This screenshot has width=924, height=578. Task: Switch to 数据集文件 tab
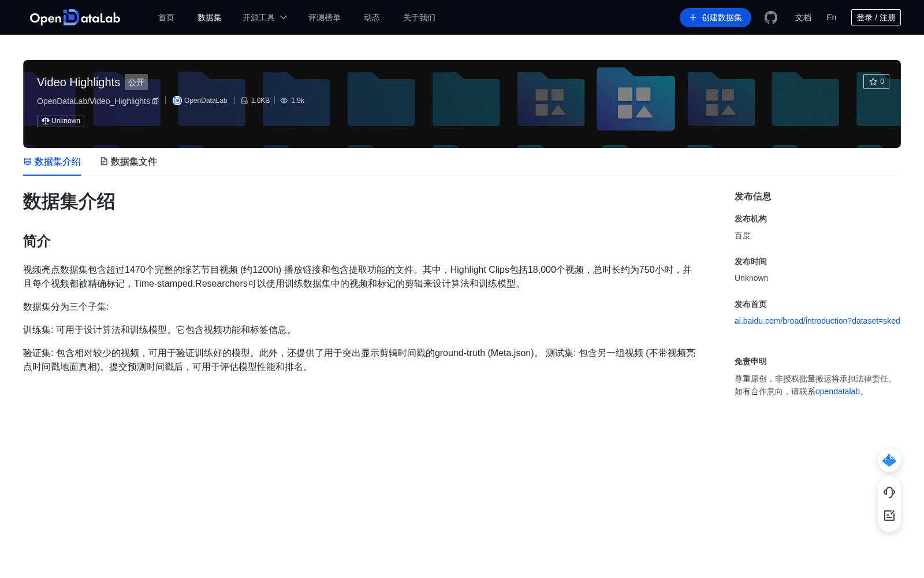click(128, 162)
